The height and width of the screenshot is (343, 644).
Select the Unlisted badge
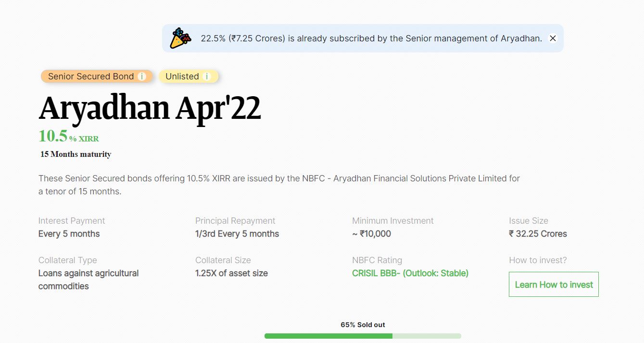pyautogui.click(x=189, y=76)
